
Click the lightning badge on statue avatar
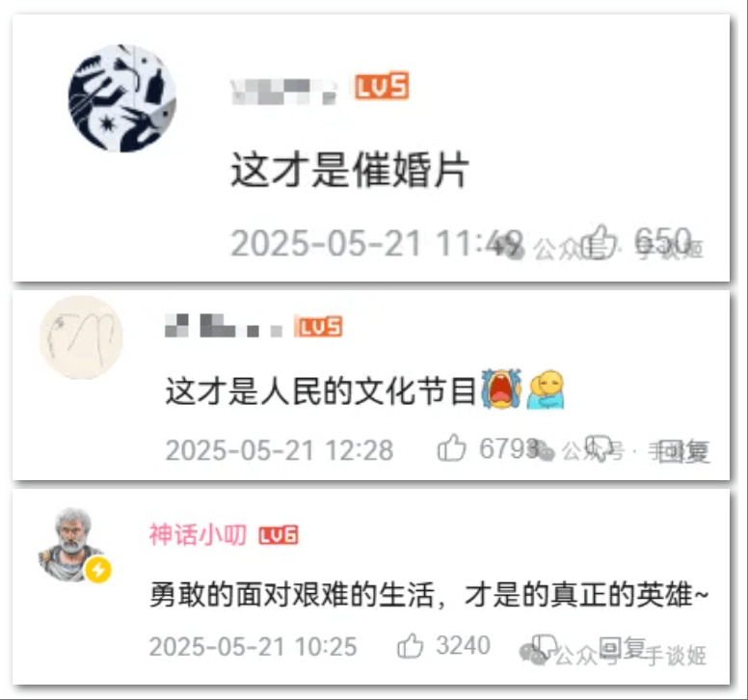coord(98,570)
